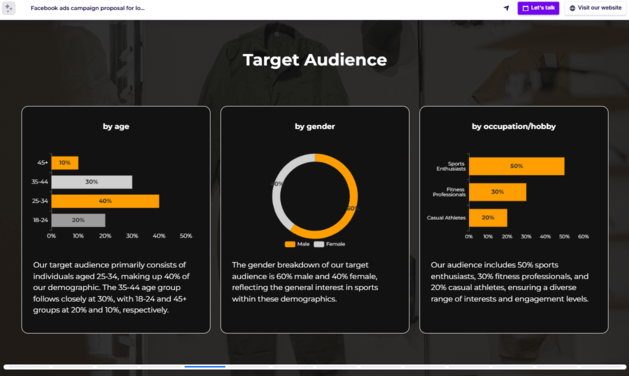Click the 35-44 bar showing 30%

(x=92, y=182)
